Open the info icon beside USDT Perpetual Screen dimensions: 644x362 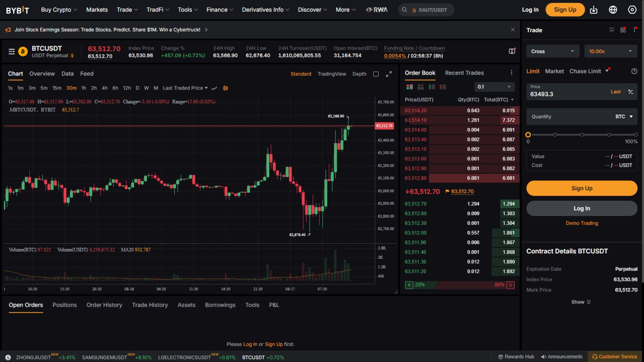click(x=72, y=56)
